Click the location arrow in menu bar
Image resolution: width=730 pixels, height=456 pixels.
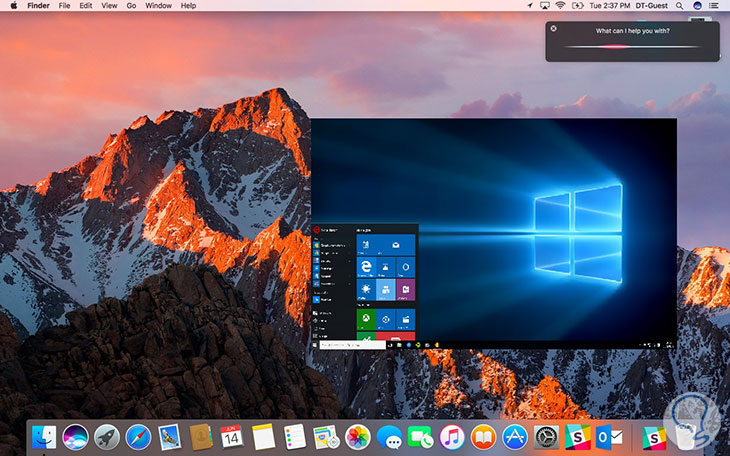pyautogui.click(x=529, y=6)
